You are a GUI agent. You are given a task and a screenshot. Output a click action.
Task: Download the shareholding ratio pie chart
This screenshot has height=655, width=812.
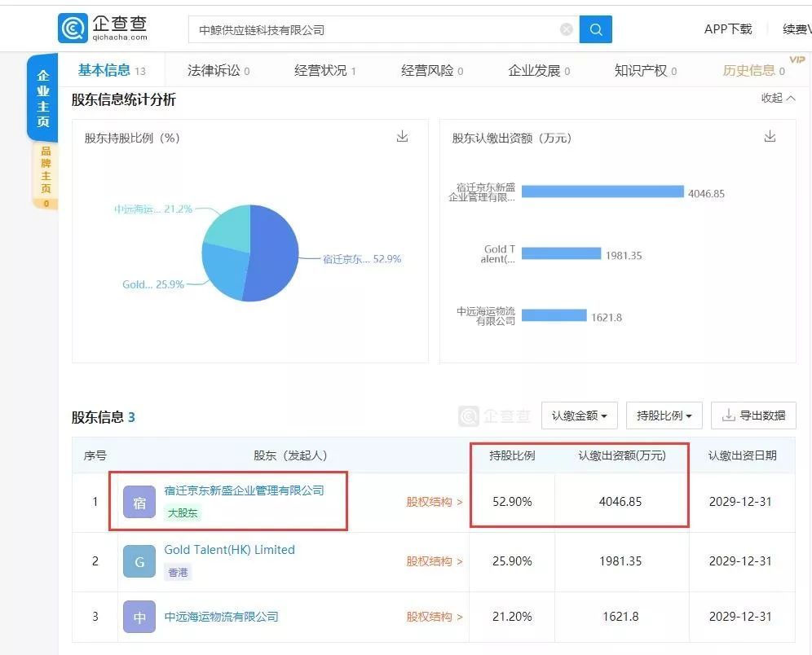tap(403, 137)
